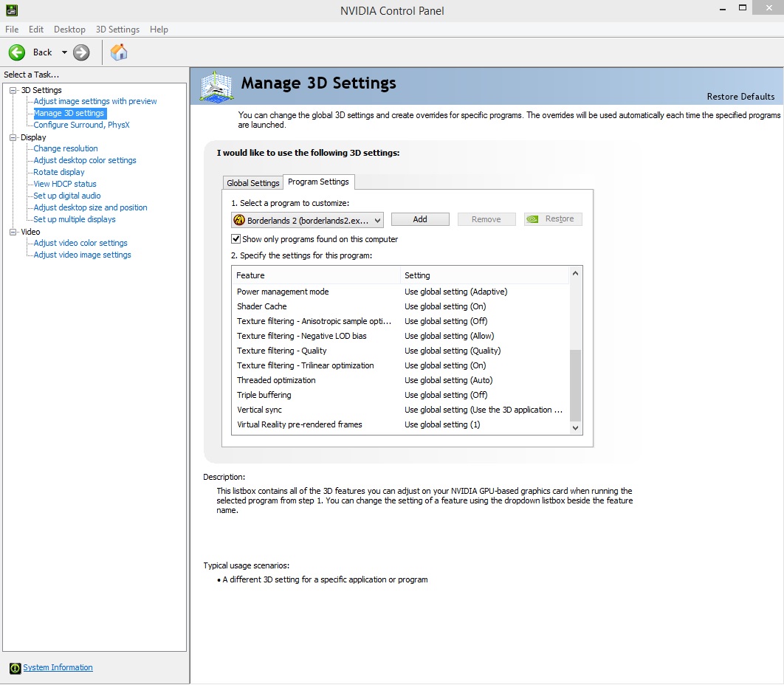Select the Program Settings tab
Screen dimensions: 784x685
318,182
